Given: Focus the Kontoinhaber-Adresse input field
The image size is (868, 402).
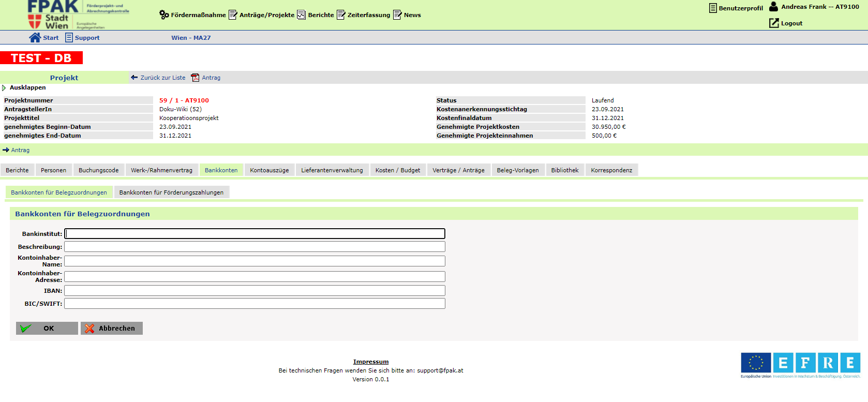Looking at the screenshot, I should pyautogui.click(x=255, y=276).
